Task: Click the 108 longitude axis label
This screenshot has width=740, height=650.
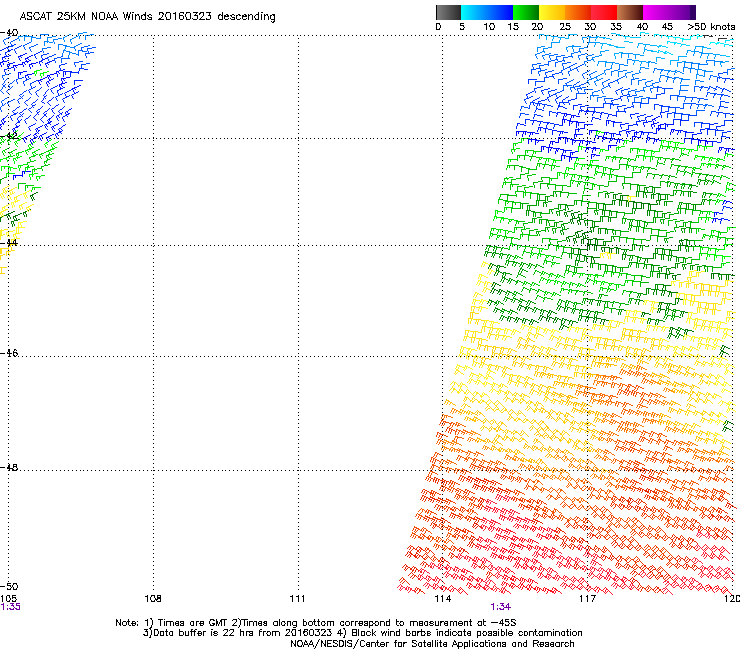Action: coord(153,599)
